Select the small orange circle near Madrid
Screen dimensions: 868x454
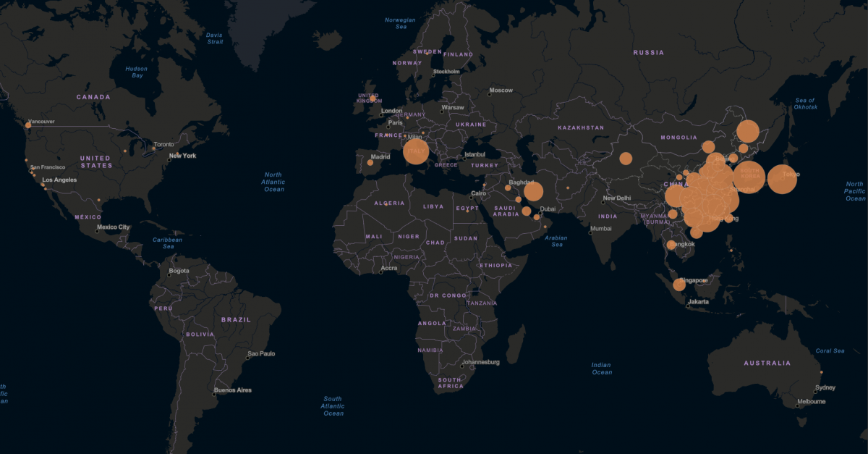click(370, 162)
